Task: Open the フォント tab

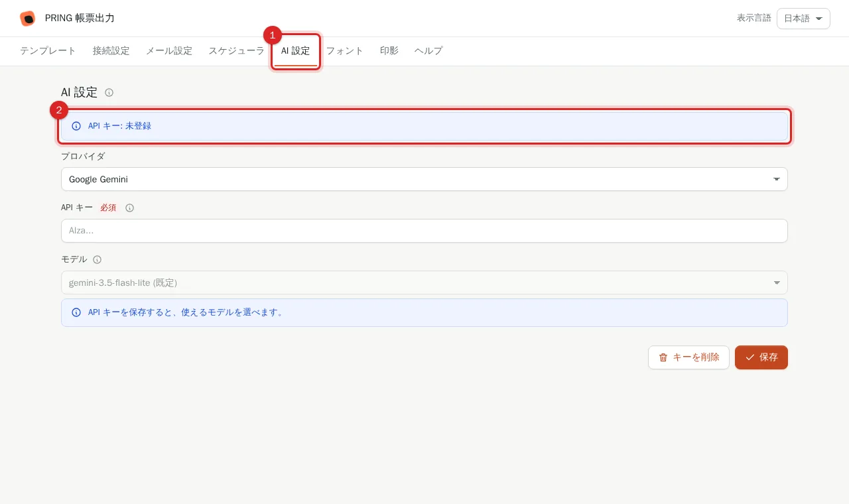Action: (345, 51)
